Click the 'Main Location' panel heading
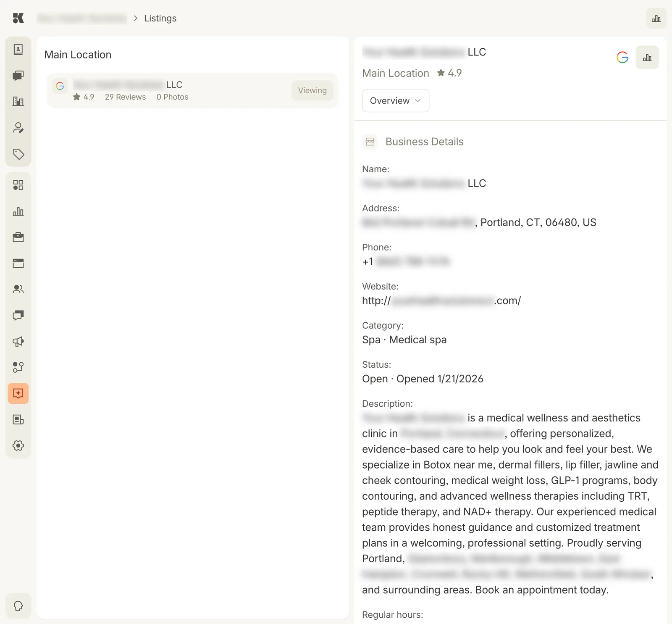 coord(78,55)
